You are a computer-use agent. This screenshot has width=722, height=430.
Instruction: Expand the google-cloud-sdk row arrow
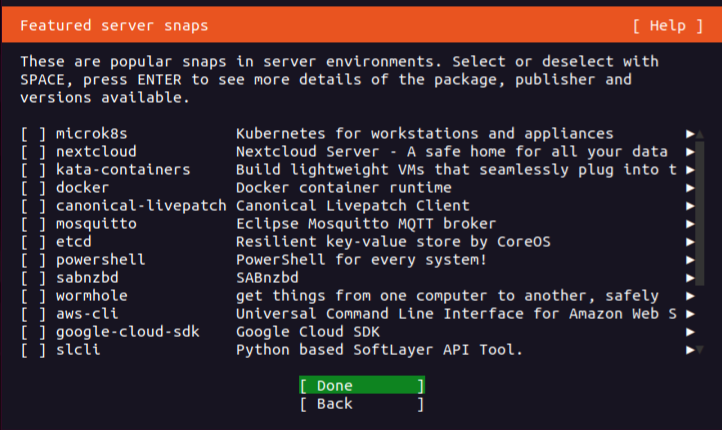click(690, 332)
